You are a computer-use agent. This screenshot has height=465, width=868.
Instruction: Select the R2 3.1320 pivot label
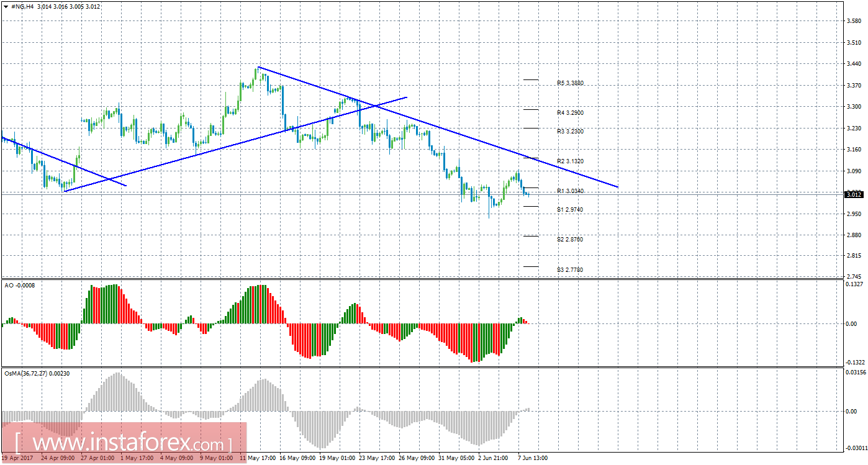click(570, 161)
